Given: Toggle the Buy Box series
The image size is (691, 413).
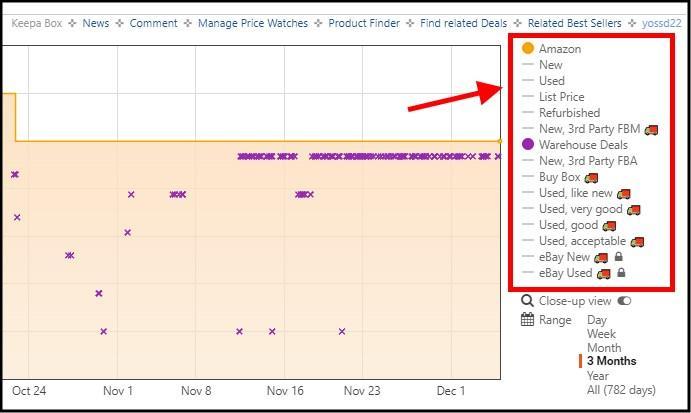Looking at the screenshot, I should pos(560,177).
